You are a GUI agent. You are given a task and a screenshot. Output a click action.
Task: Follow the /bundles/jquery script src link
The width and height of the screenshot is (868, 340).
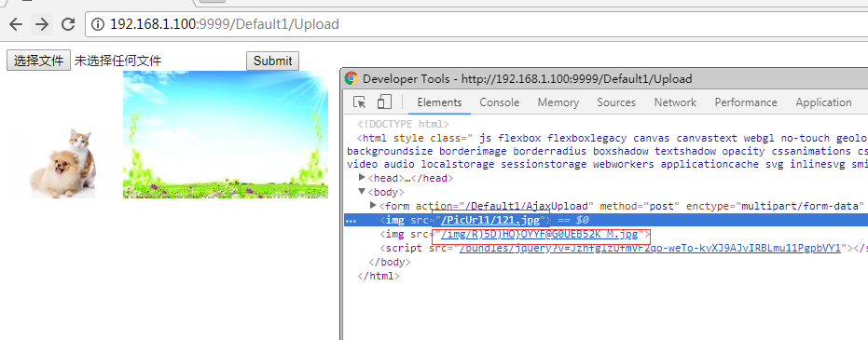[x=650, y=248]
